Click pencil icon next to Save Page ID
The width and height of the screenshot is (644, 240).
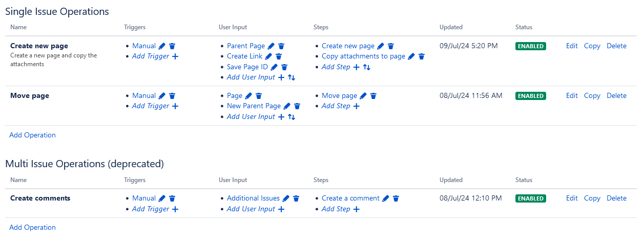click(x=274, y=67)
